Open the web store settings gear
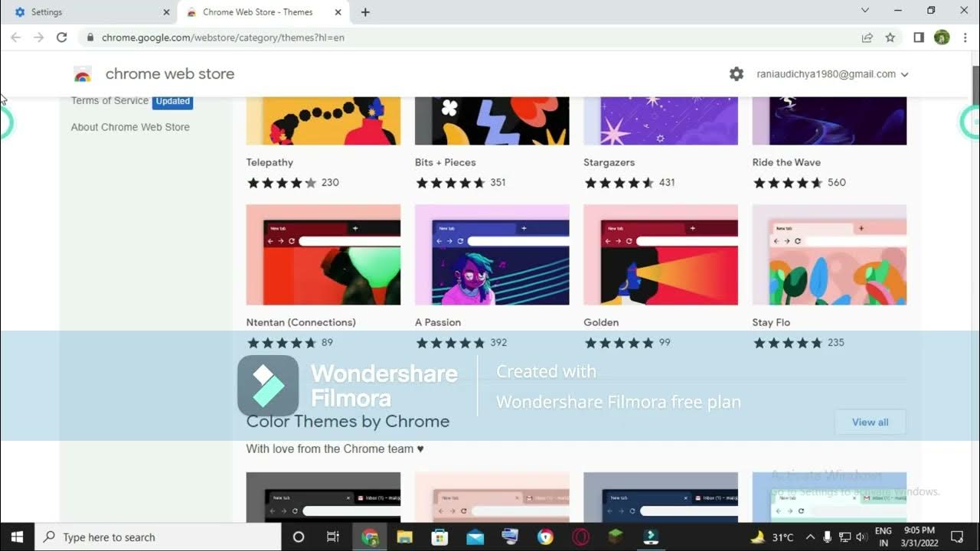980x551 pixels. coord(737,74)
